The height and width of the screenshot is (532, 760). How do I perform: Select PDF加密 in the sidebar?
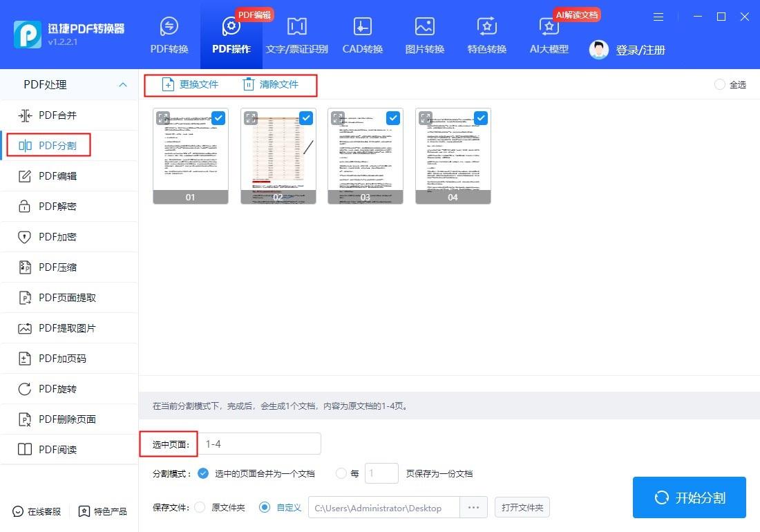pyautogui.click(x=69, y=237)
